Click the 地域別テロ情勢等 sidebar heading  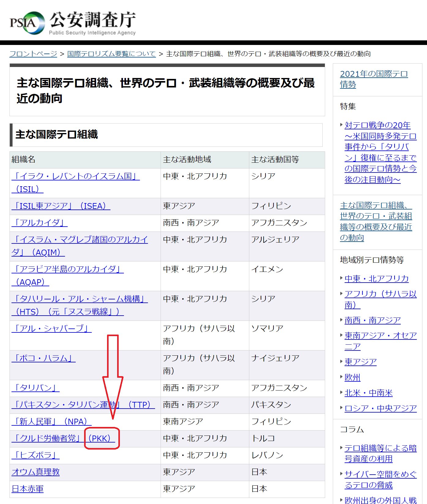(372, 260)
